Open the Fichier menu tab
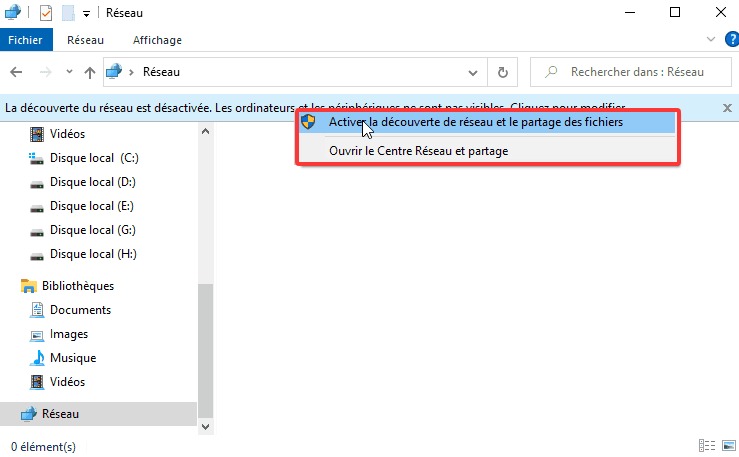739x457 pixels. 24,40
